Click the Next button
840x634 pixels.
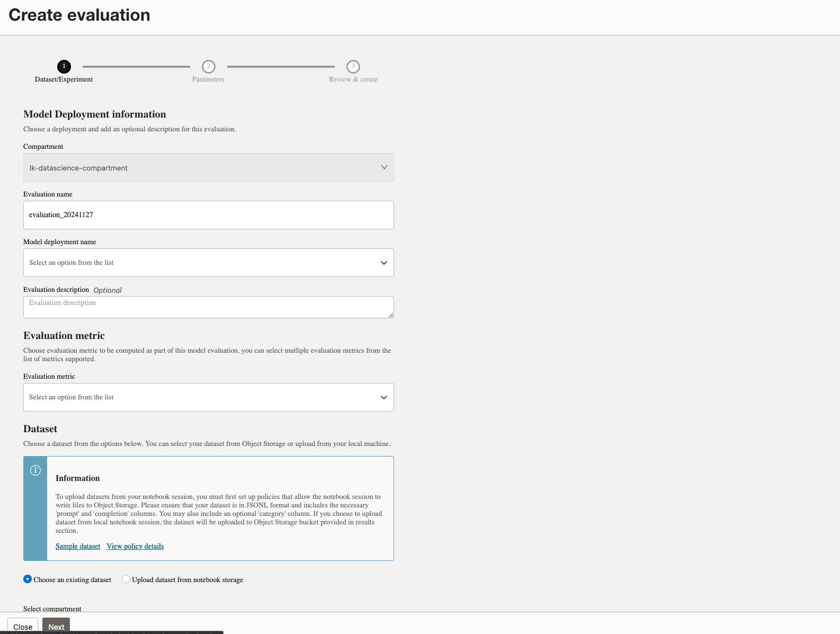pos(56,627)
